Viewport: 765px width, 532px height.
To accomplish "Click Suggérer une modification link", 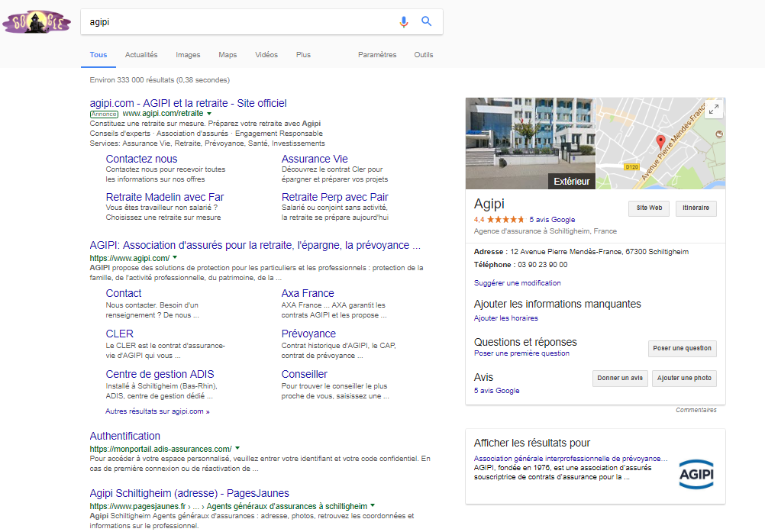I will 517,283.
